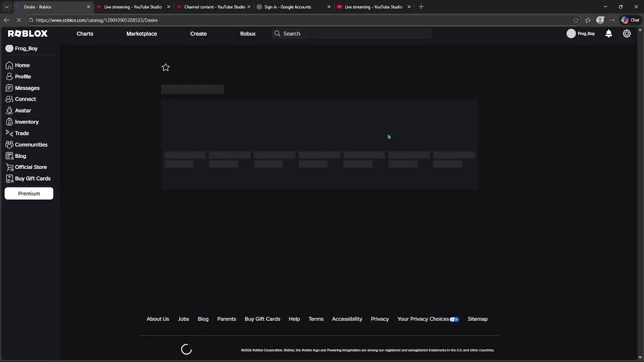The image size is (644, 362).
Task: Open the Accessibility footer link
Action: (x=347, y=319)
